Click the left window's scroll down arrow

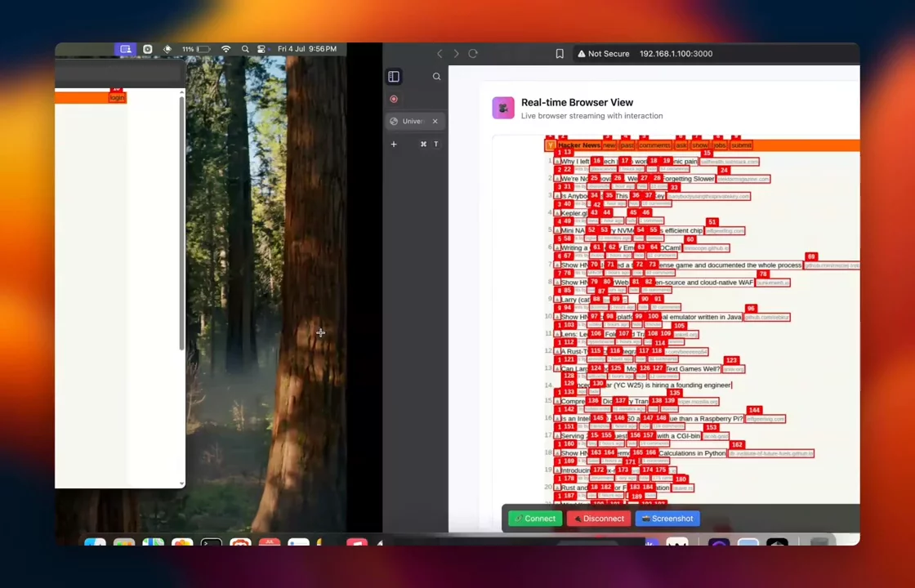[181, 483]
